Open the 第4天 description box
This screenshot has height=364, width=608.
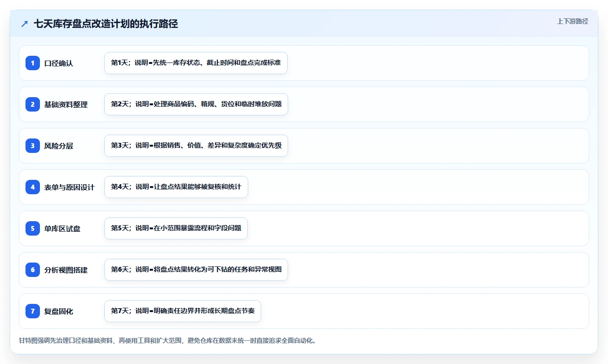tap(176, 187)
